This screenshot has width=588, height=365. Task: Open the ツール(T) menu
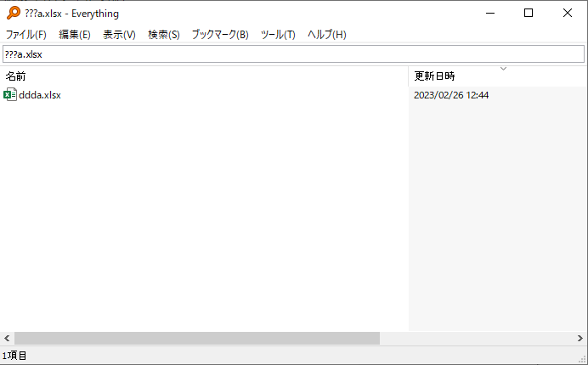(x=278, y=35)
